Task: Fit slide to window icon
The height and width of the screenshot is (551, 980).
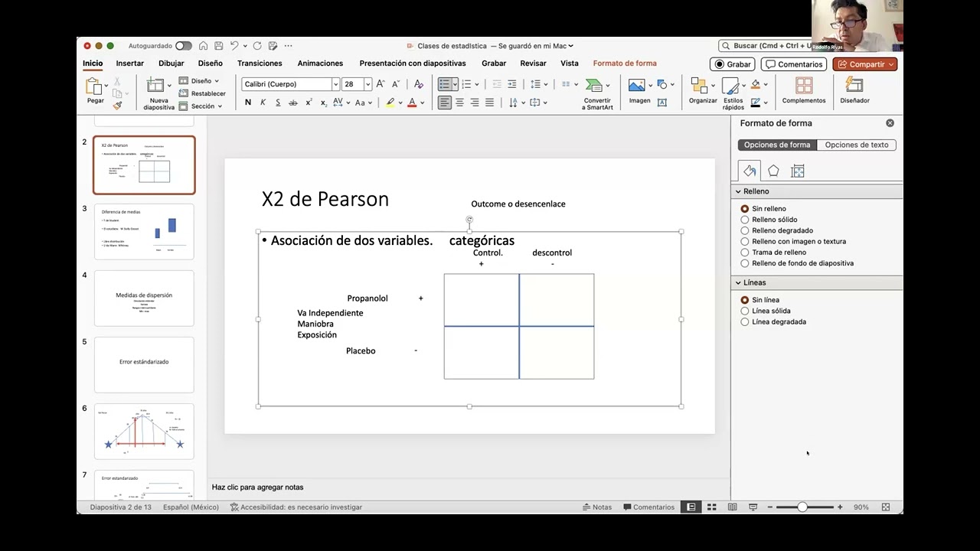Action: pyautogui.click(x=886, y=507)
